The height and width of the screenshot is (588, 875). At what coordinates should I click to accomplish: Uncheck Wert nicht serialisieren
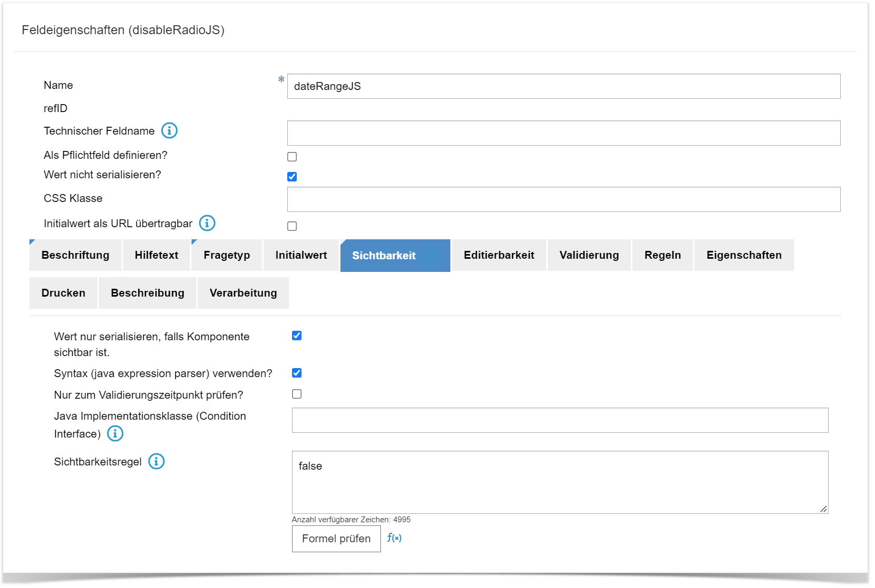(x=292, y=176)
